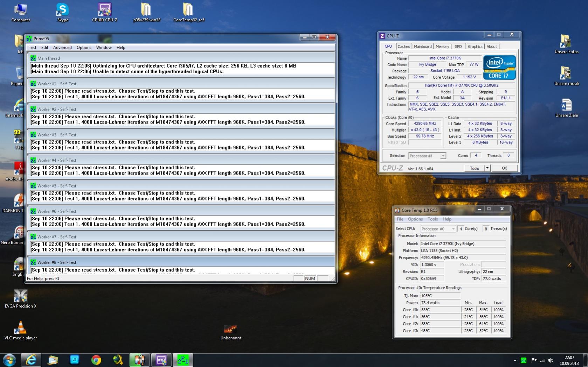
Task: Click the Tj. Max value 105°C
Action: [x=440, y=296]
